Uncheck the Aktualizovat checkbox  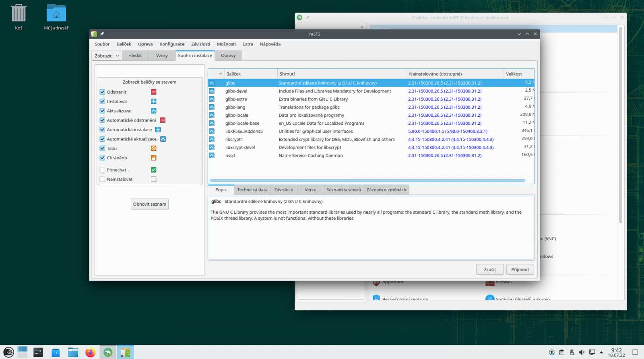point(102,111)
